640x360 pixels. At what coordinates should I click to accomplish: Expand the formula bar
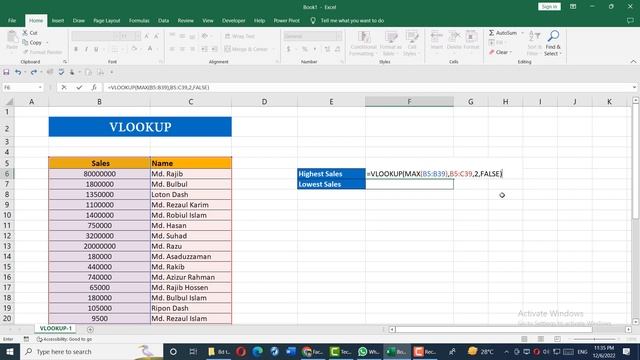point(634,87)
